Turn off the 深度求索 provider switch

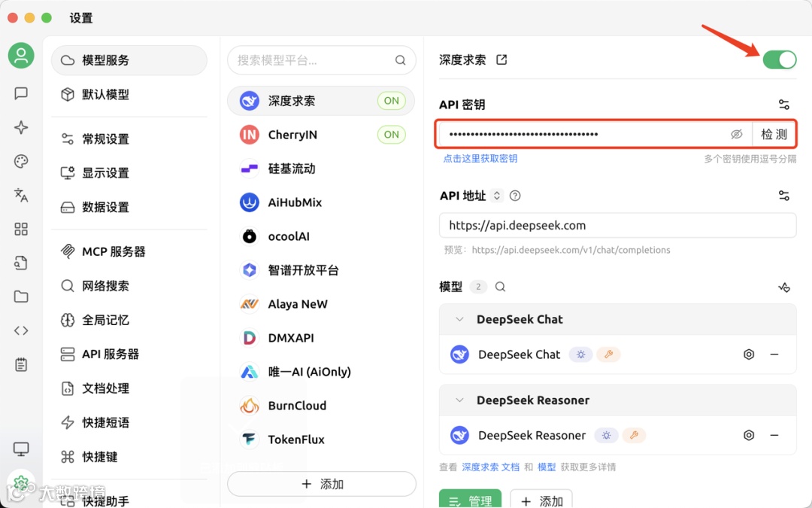780,59
